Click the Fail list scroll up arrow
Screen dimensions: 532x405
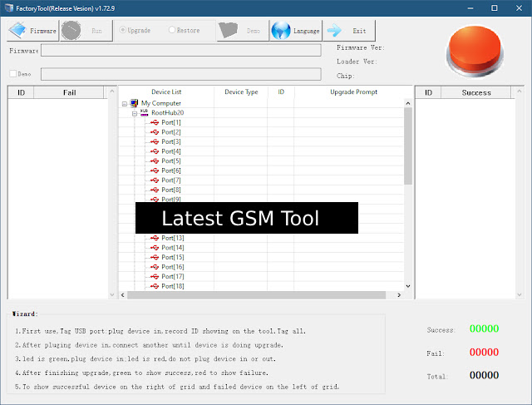[x=112, y=91]
